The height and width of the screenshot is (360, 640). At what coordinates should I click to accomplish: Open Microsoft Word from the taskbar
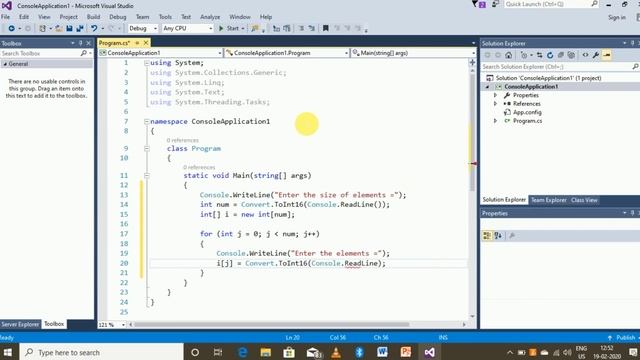(x=382, y=352)
